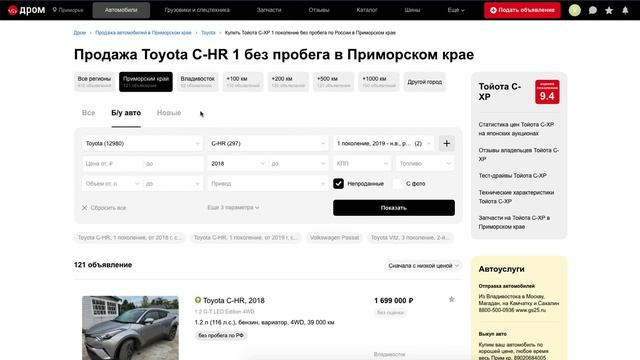
Task: Click the Другой город chip
Action: coord(424,82)
